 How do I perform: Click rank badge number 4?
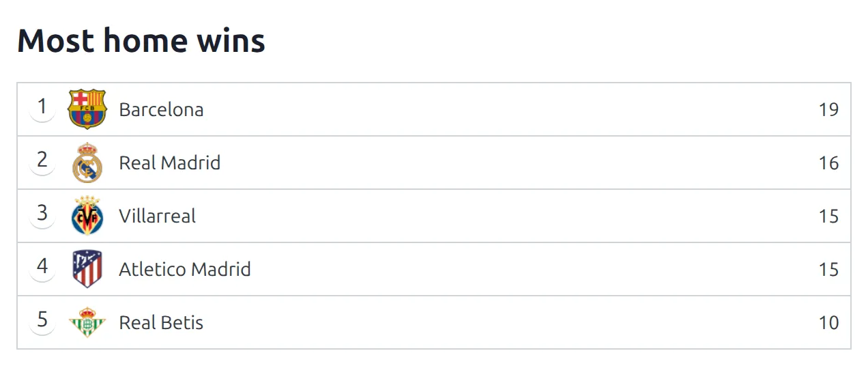pos(42,267)
